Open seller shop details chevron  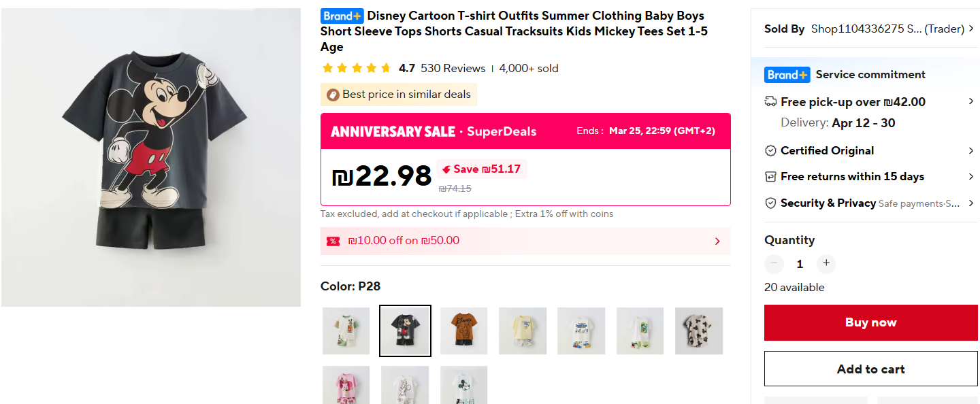click(x=971, y=29)
